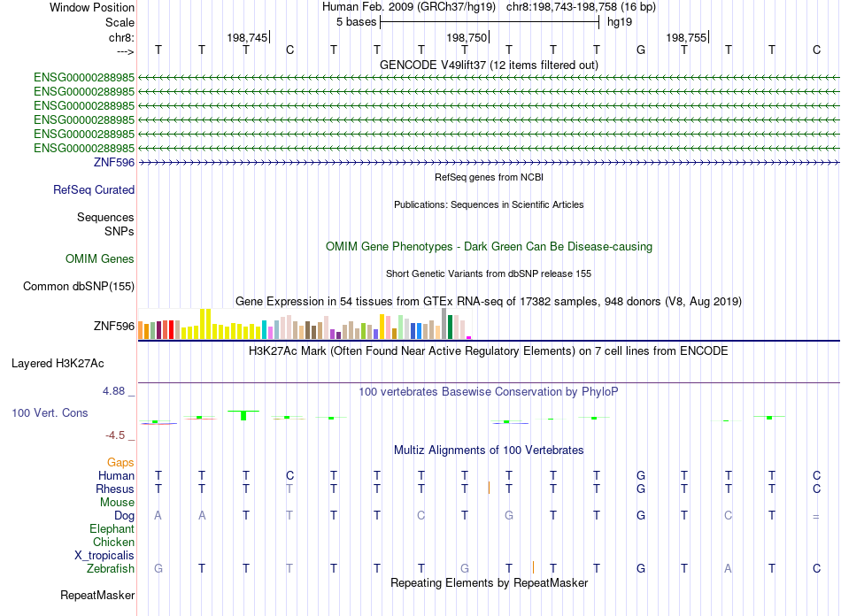Open Short Genetic Variants from dbSNP release 155
Image resolution: width=841 pixels, height=616 pixels.
click(x=489, y=273)
